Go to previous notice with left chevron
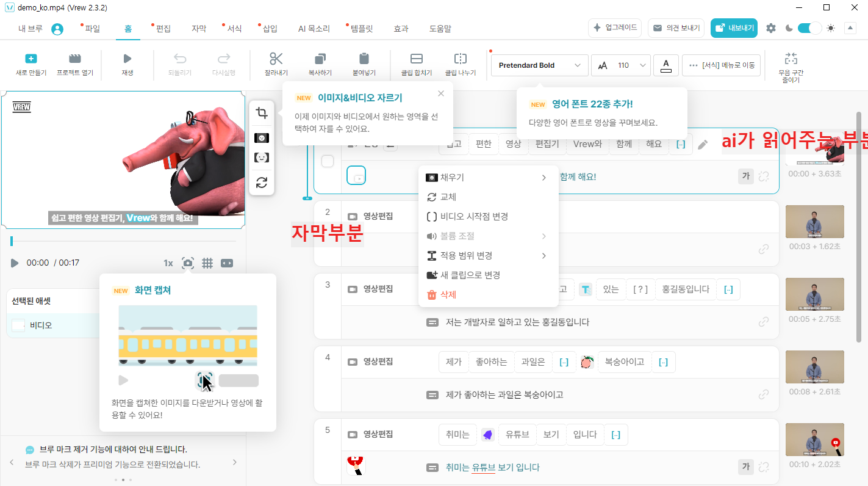This screenshot has width=868, height=486. [12, 462]
